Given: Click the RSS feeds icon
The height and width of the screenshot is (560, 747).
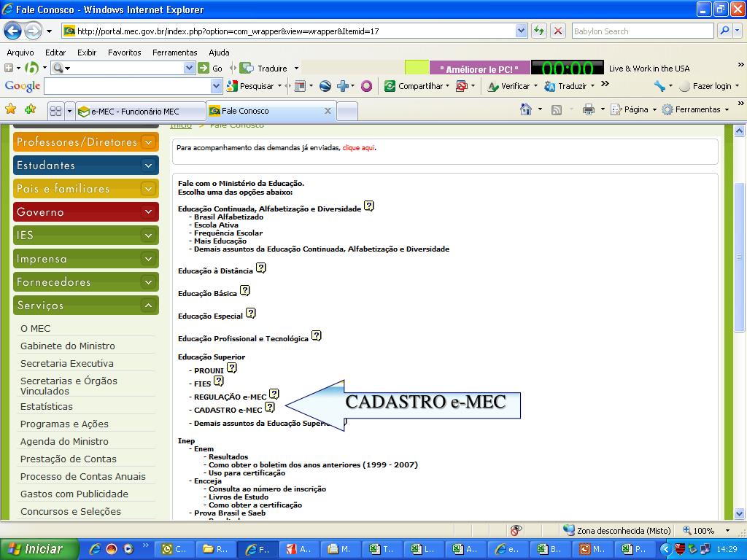Looking at the screenshot, I should click(557, 110).
